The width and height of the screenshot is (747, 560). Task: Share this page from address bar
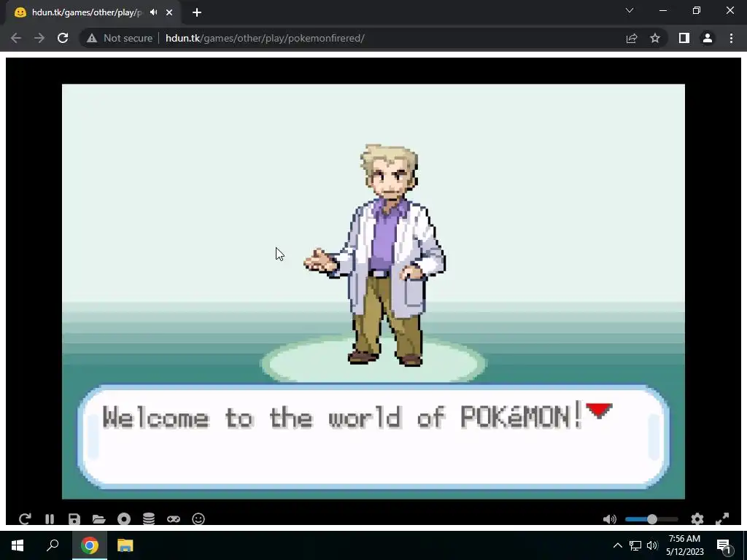[x=632, y=38]
